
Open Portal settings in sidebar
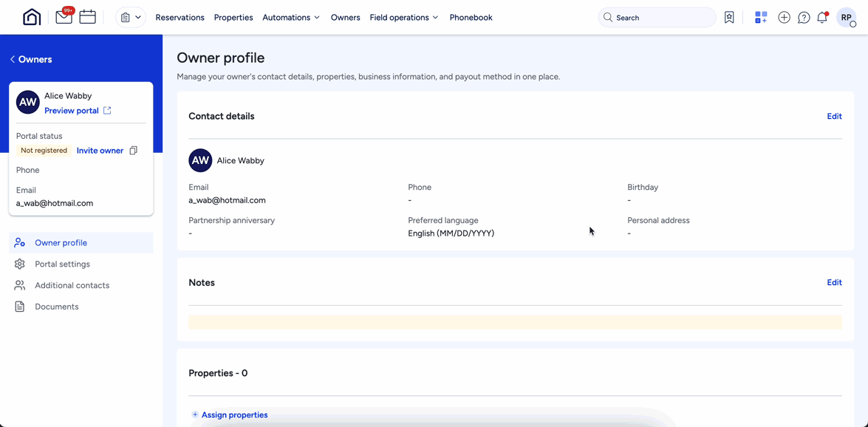(x=62, y=264)
